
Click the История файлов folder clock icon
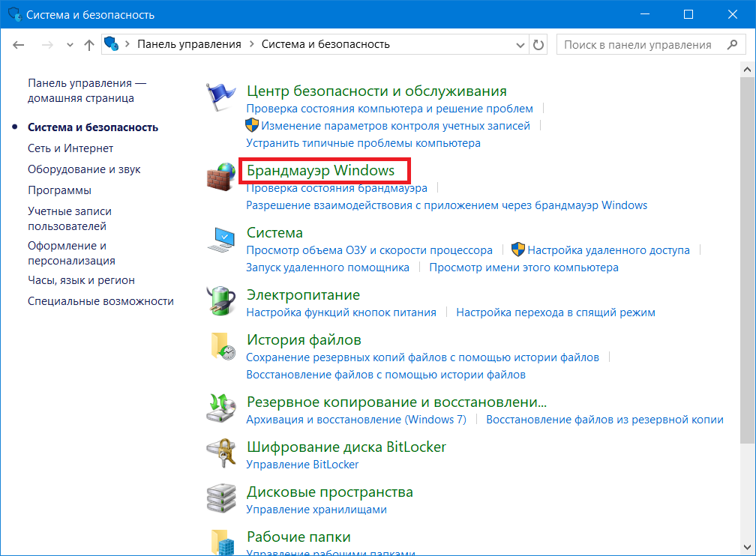(222, 346)
